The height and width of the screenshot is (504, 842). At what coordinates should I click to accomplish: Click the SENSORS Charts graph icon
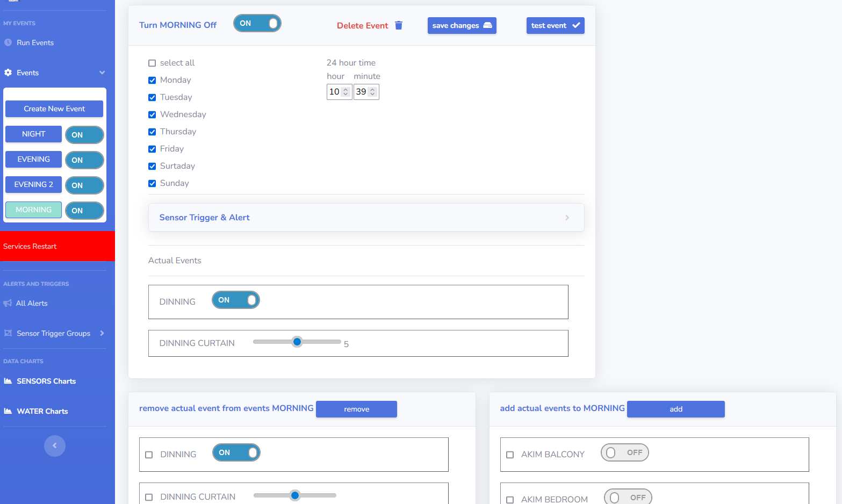click(8, 381)
